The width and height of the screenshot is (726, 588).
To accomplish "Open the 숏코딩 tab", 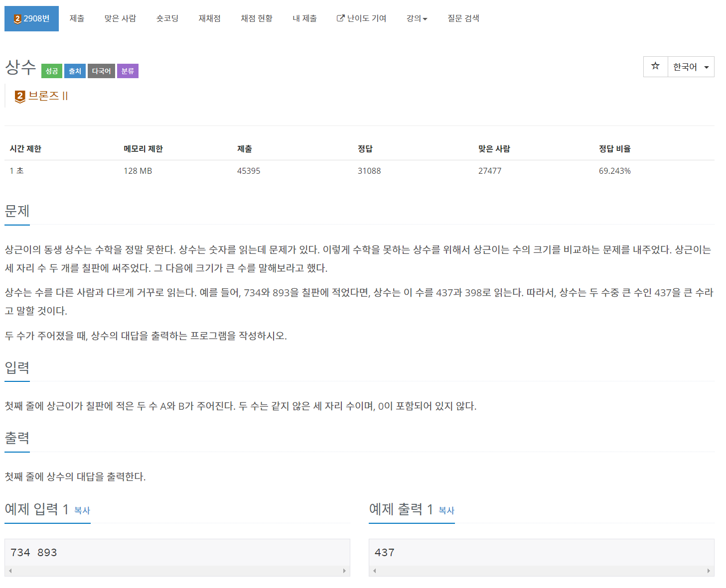I will (x=167, y=18).
